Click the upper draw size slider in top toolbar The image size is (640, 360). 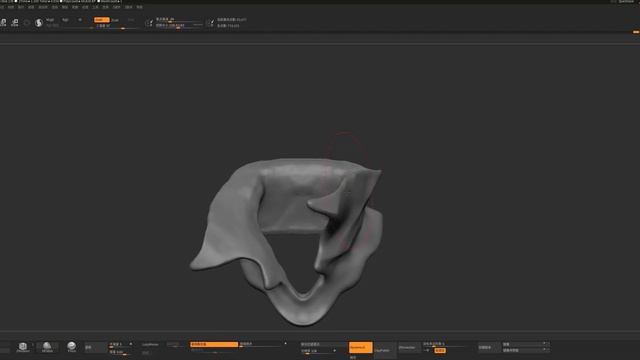(179, 19)
